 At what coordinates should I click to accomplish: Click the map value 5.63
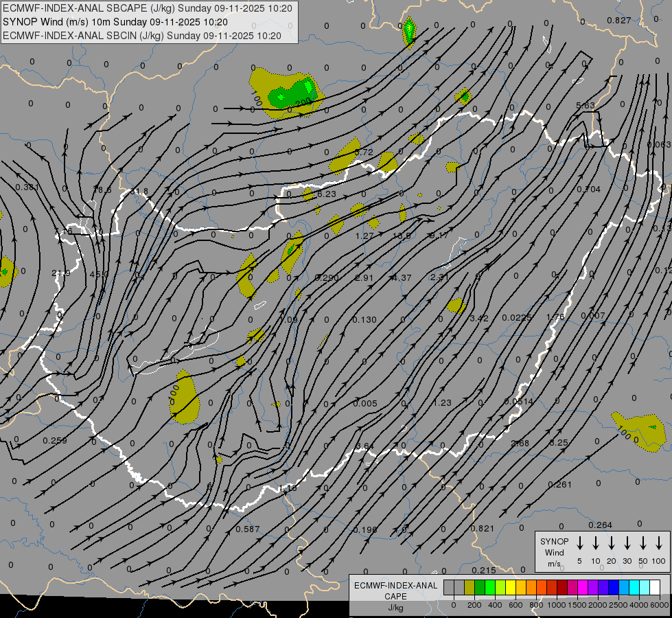586,106
